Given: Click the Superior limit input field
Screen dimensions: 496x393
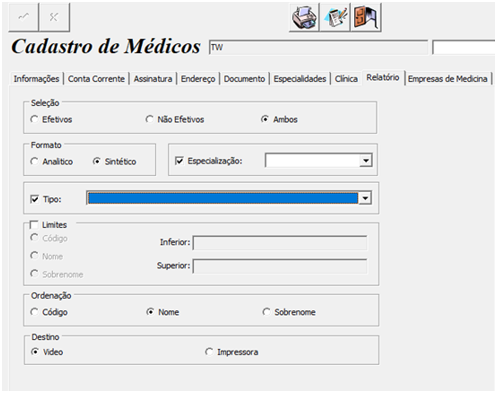Looking at the screenshot, I should click(280, 266).
